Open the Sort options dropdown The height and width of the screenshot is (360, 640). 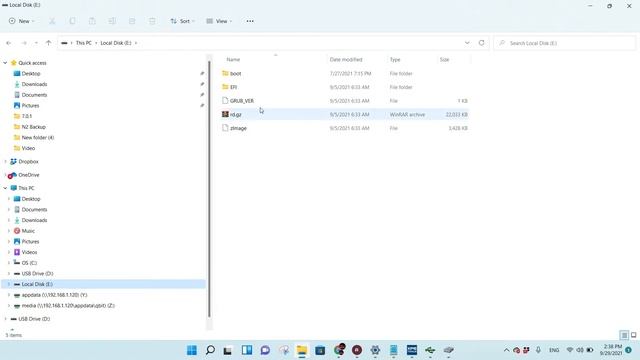pyautogui.click(x=182, y=21)
